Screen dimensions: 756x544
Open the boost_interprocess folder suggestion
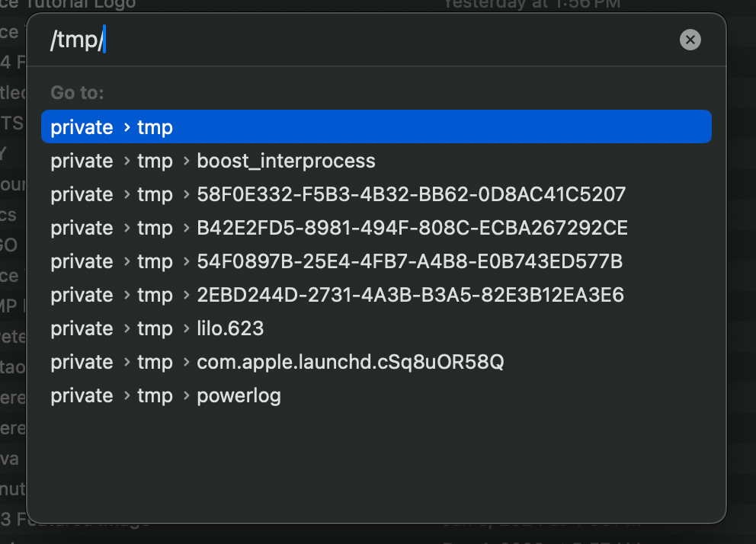[286, 161]
